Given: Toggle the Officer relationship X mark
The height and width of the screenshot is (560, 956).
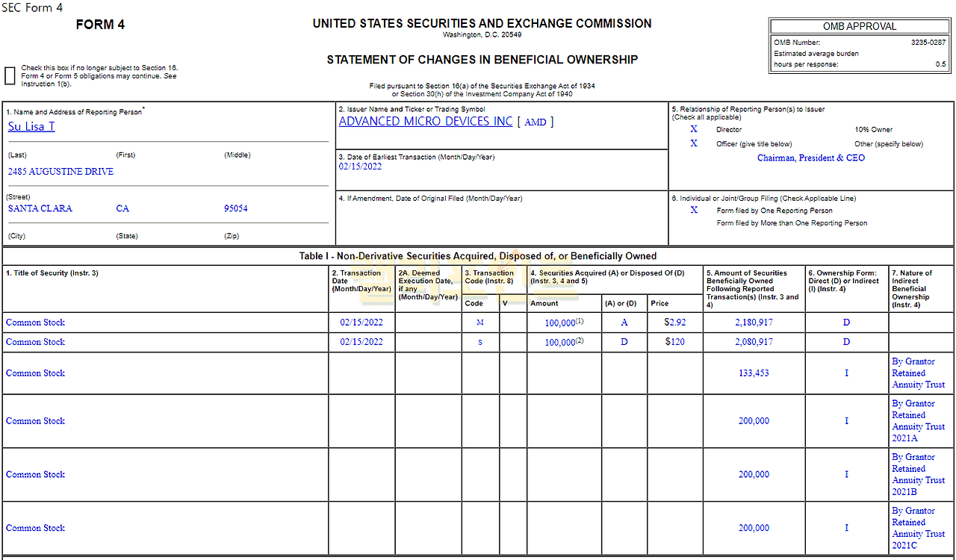Looking at the screenshot, I should (694, 143).
